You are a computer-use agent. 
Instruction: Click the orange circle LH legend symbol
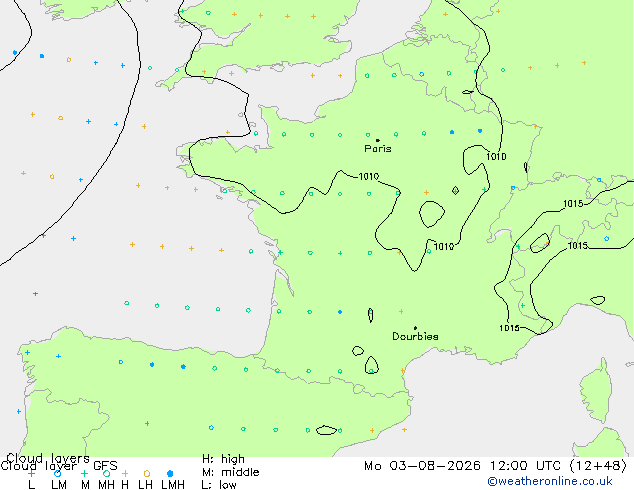pos(147,473)
